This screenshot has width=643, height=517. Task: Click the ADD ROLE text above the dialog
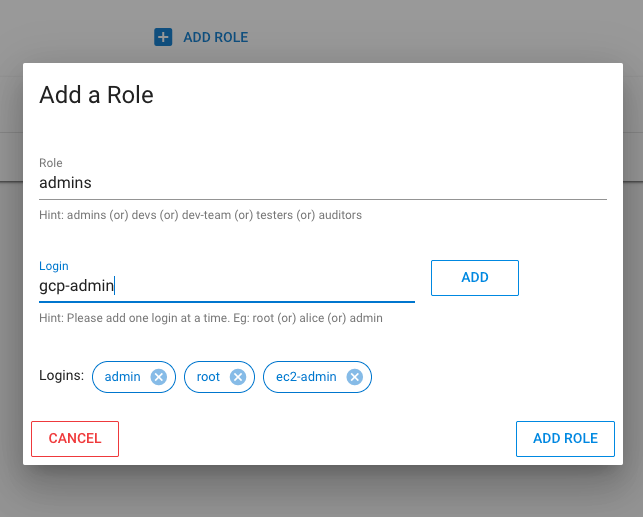point(215,37)
